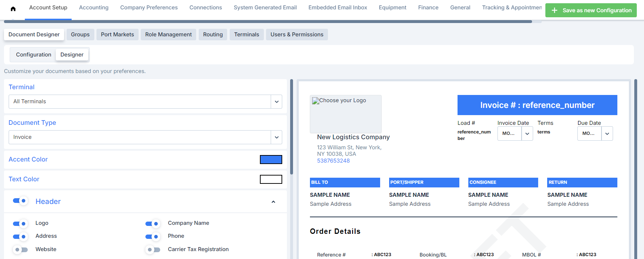
Task: Open the Groups sub-tab
Action: (x=80, y=35)
